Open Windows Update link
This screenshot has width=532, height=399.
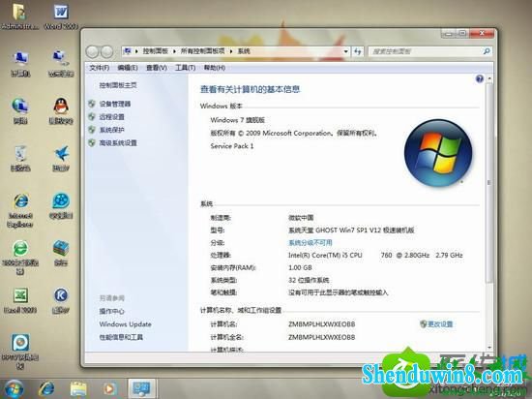coord(125,324)
